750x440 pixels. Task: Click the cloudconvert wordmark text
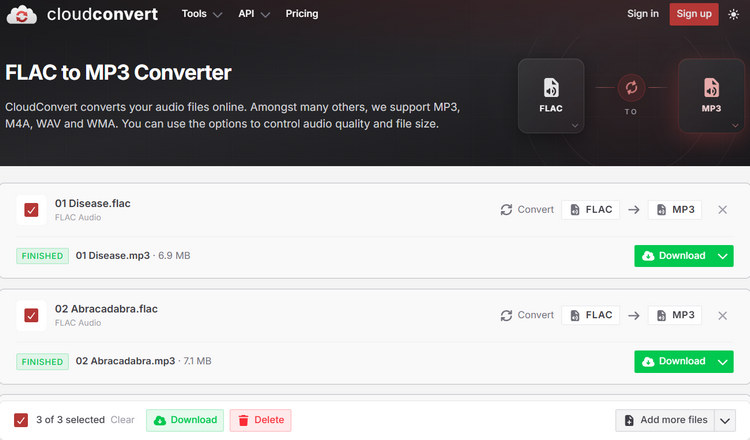pos(102,14)
